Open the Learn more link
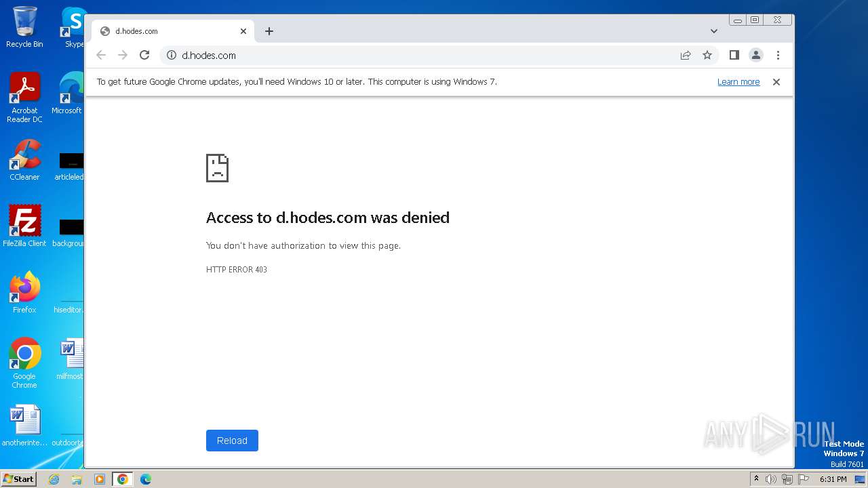This screenshot has height=488, width=868. click(738, 82)
